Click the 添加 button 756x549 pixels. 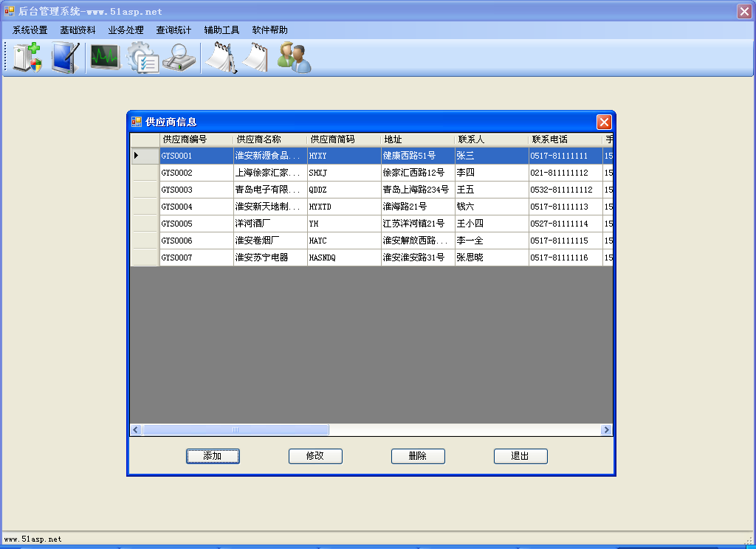click(213, 456)
